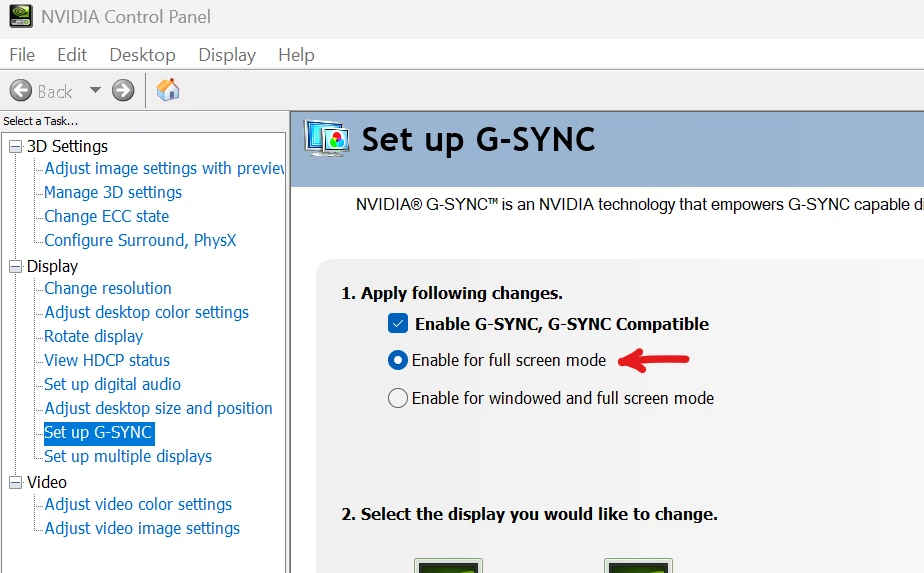Viewport: 924px width, 573px height.
Task: Open Rotate display task
Action: 94,337
